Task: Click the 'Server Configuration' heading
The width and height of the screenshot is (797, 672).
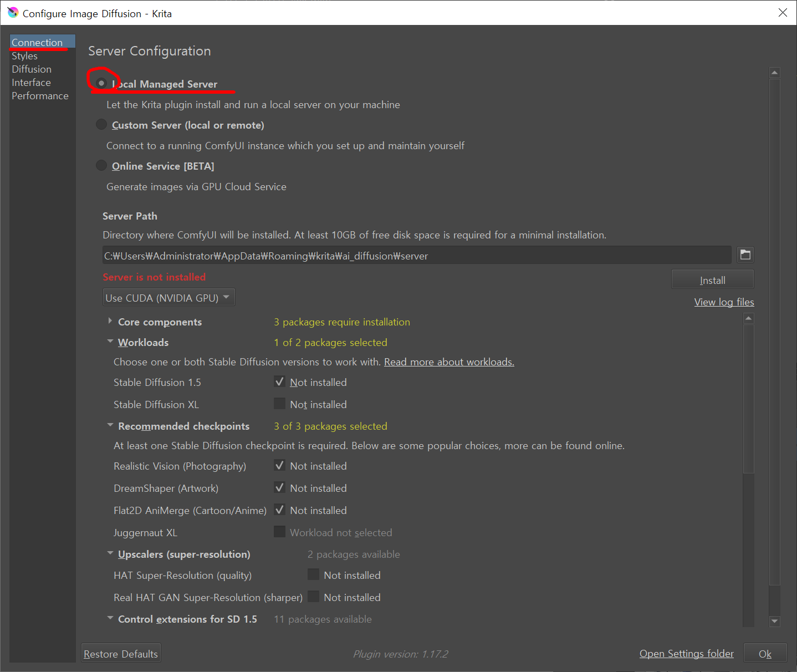Action: 150,51
